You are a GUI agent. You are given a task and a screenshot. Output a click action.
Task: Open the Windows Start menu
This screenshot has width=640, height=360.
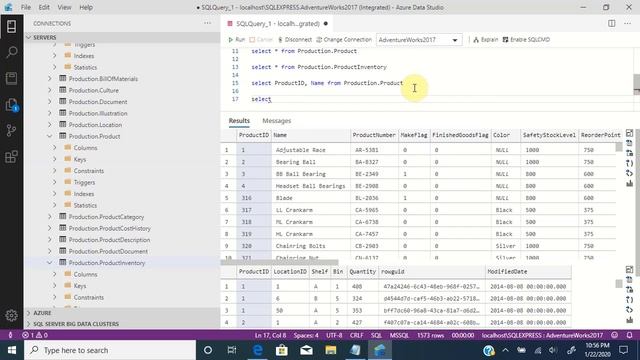point(12,350)
